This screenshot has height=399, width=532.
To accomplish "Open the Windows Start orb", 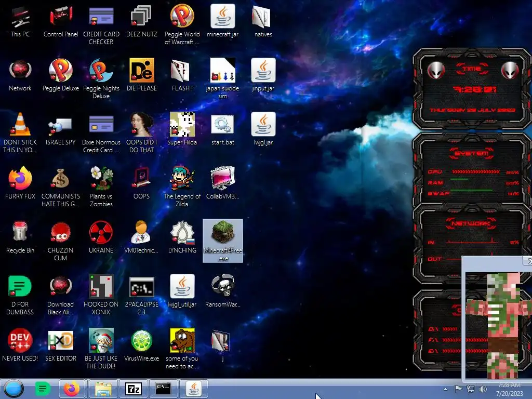I will pyautogui.click(x=14, y=389).
